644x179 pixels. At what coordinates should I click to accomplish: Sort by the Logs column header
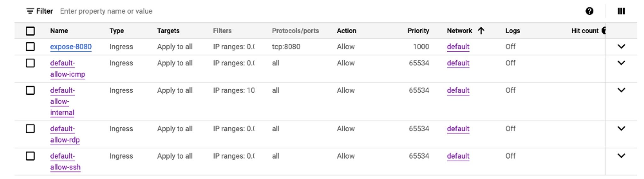(513, 31)
